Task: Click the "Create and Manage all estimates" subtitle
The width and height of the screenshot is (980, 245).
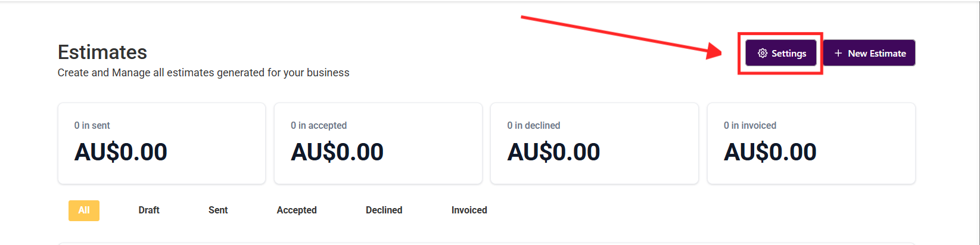Action: 203,73
